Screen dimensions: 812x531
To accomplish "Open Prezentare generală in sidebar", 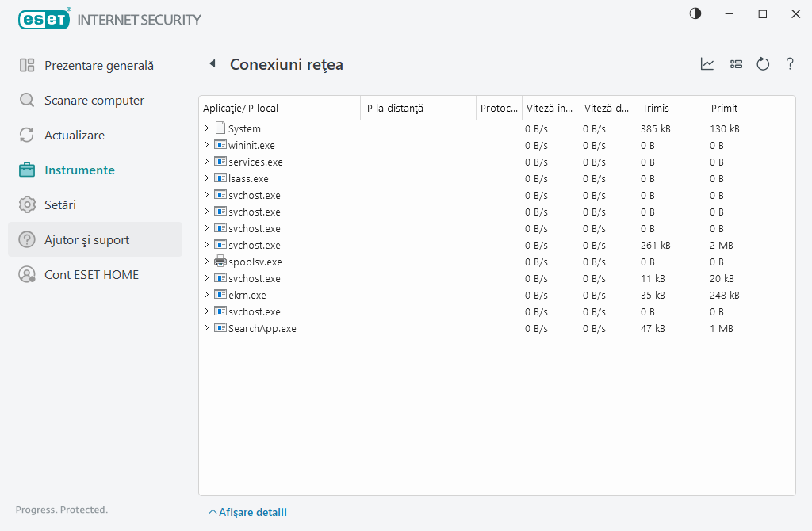I will tap(98, 66).
